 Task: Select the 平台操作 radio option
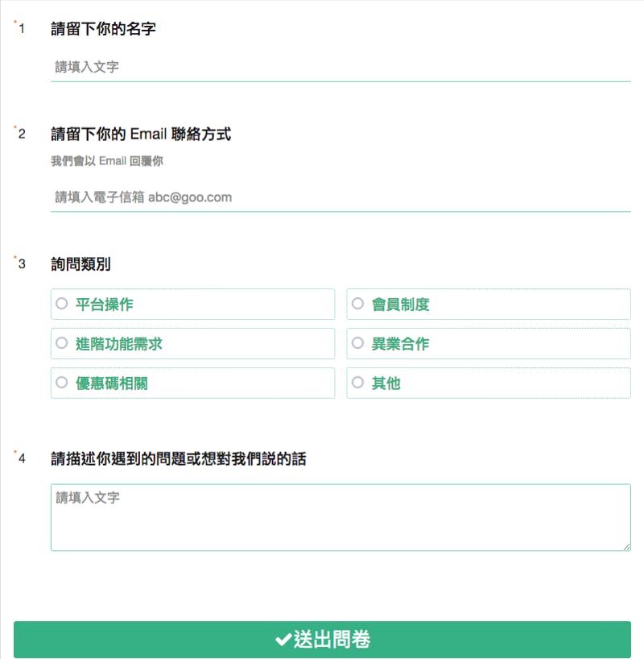(61, 304)
